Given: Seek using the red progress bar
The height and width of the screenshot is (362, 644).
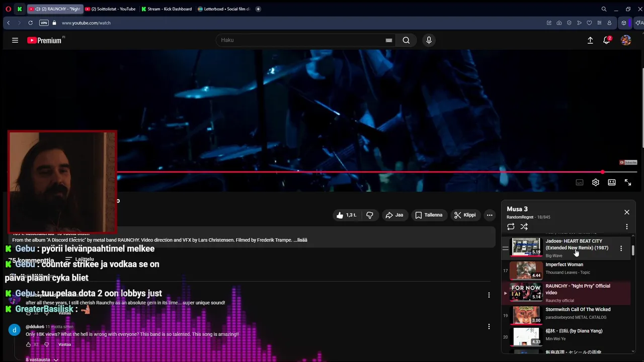Looking at the screenshot, I should (x=377, y=172).
